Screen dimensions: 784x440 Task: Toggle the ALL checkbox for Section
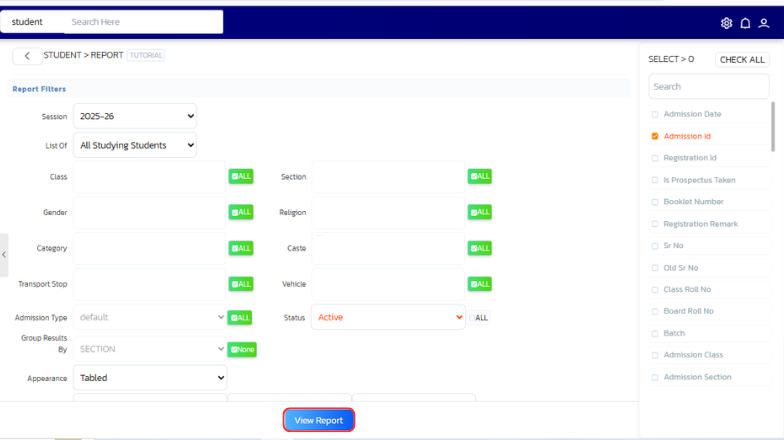point(480,176)
